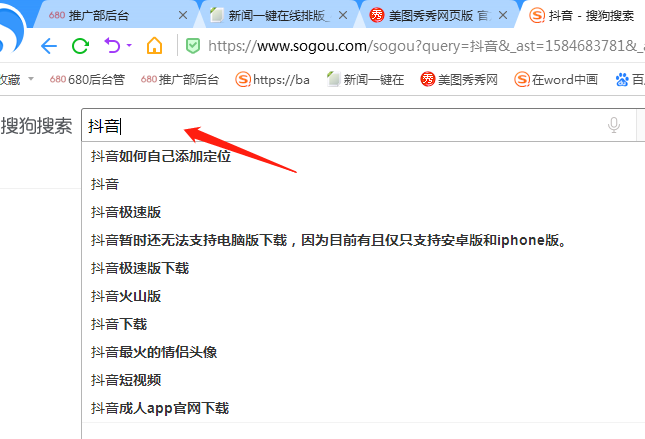Screen dimensions: 645x439
Task: Click the green security shield icon
Action: [x=193, y=46]
